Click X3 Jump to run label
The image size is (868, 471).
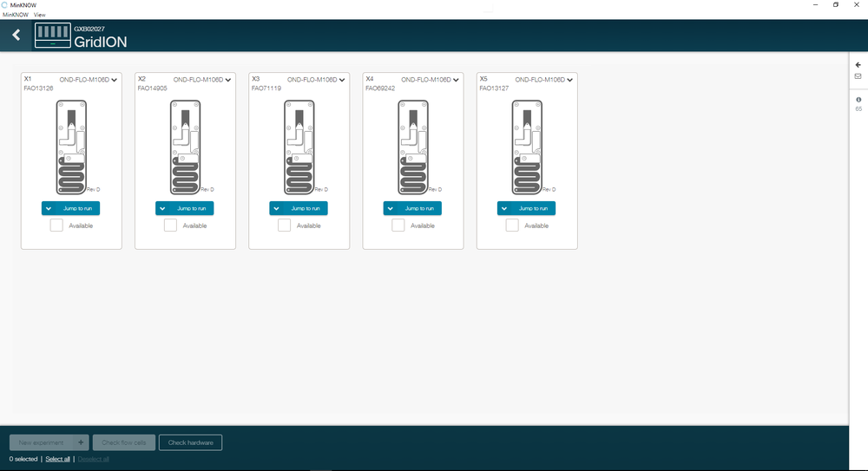pyautogui.click(x=306, y=209)
